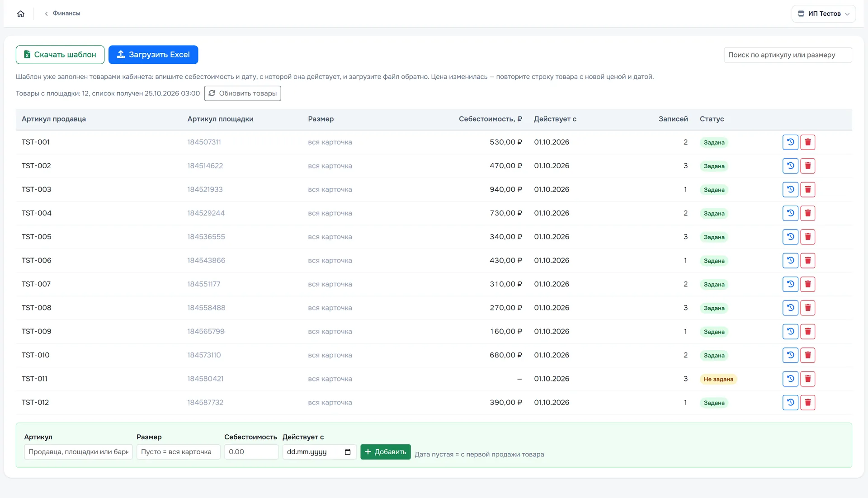Open marketplace article 184507311
The height and width of the screenshot is (498, 868).
point(204,142)
